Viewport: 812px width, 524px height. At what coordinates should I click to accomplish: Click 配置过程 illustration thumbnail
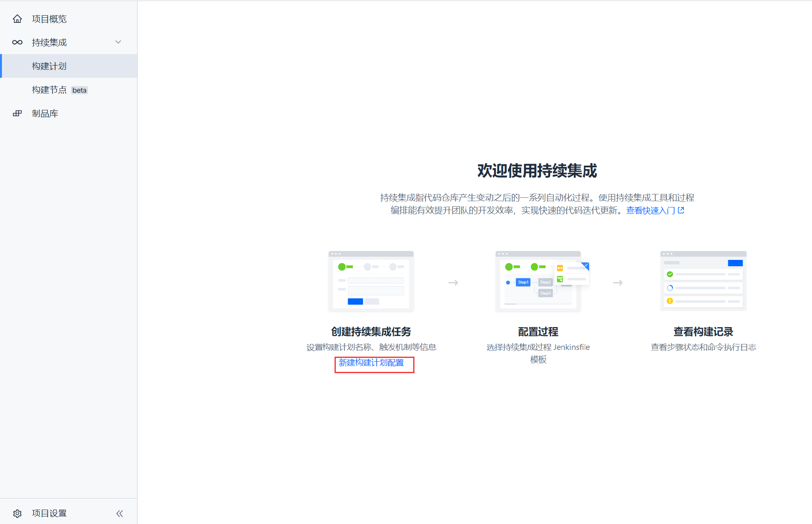click(x=538, y=281)
